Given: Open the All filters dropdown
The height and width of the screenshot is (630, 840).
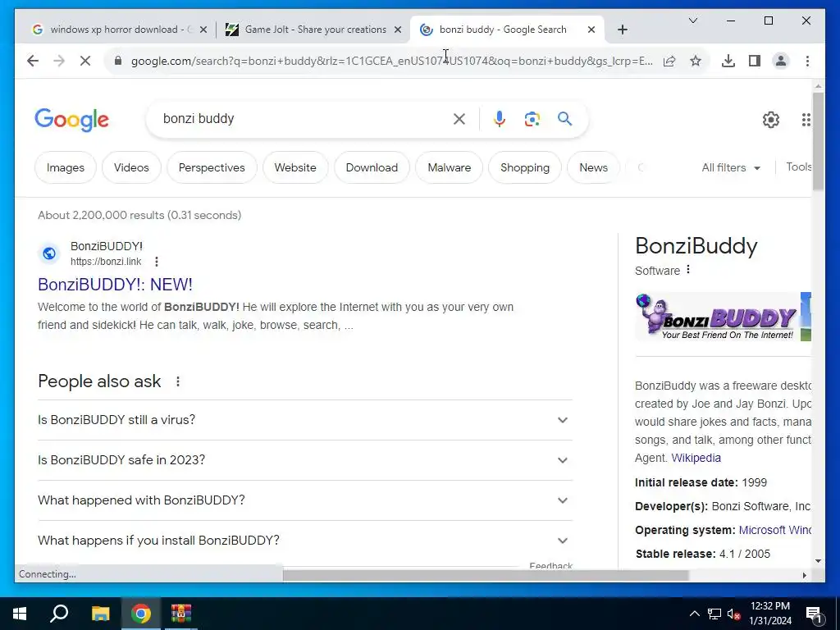Looking at the screenshot, I should pyautogui.click(x=731, y=167).
